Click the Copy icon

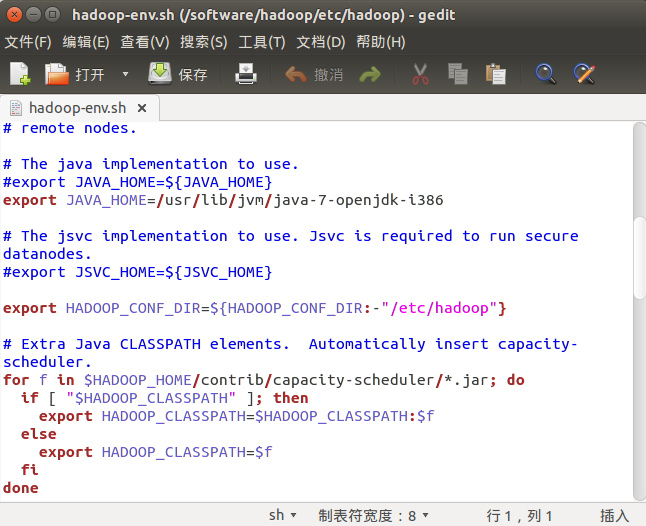(x=458, y=74)
